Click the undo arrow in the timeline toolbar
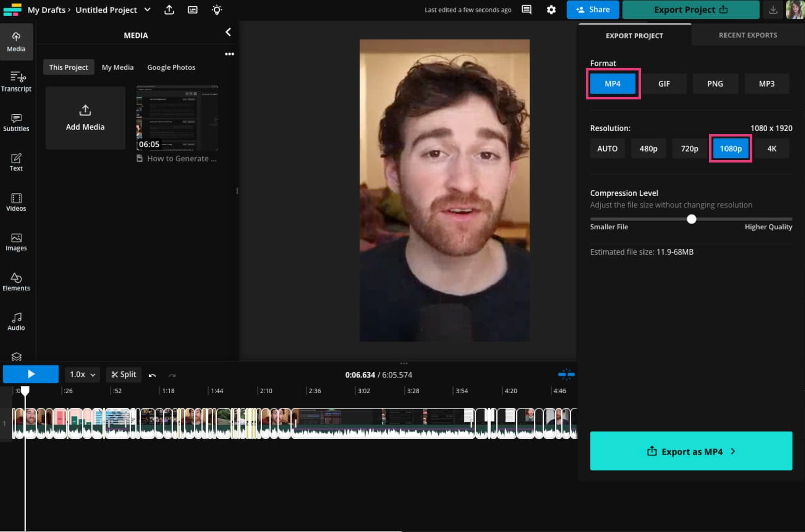805x532 pixels. [152, 375]
